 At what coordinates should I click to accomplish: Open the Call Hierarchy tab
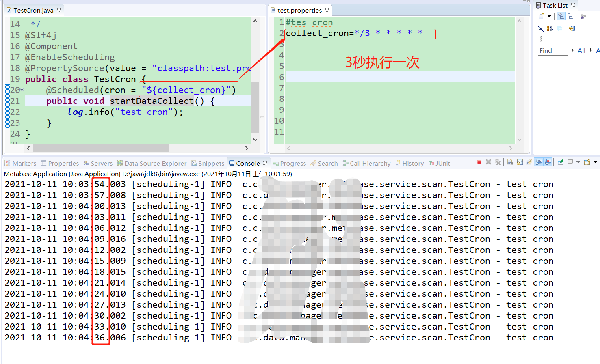(x=366, y=163)
